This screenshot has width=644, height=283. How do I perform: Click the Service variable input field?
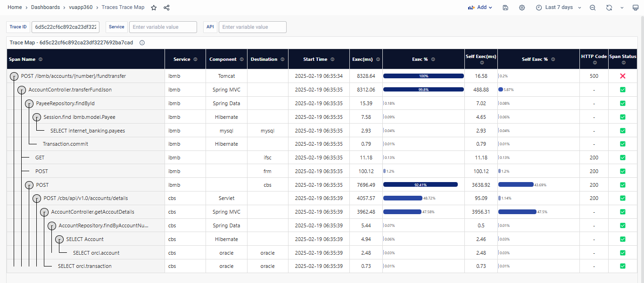[x=163, y=27]
